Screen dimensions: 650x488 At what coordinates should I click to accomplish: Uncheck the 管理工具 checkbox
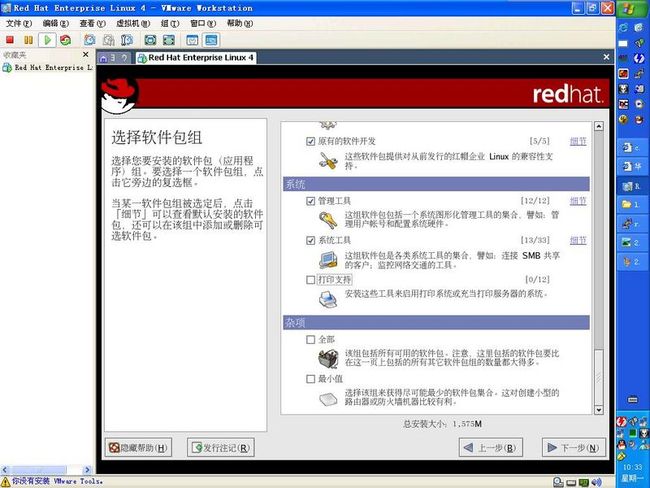pyautogui.click(x=310, y=201)
